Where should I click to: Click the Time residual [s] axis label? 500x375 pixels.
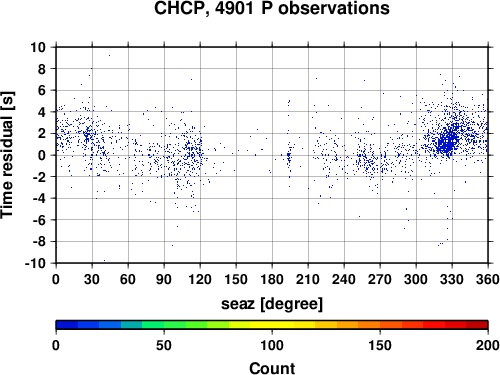point(8,155)
